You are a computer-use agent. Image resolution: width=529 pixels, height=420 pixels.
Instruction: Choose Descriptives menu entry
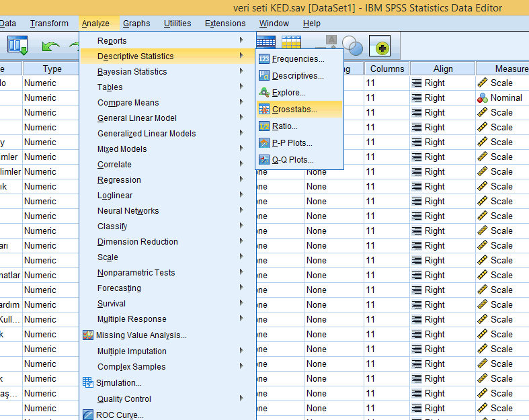click(297, 76)
